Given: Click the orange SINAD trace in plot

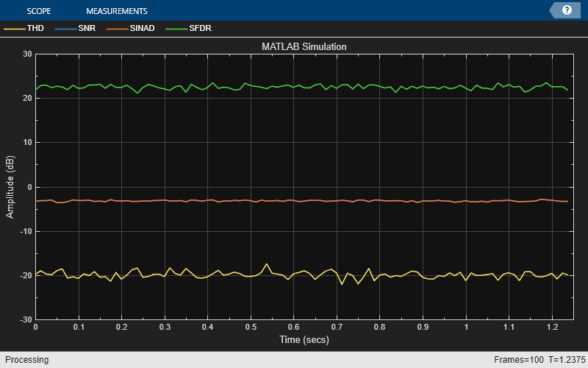Looking at the screenshot, I should (262, 201).
